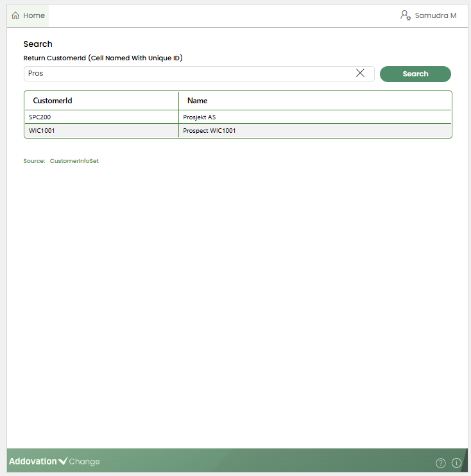Open the CustomerInfoSet source link
The width and height of the screenshot is (471, 476).
pos(74,161)
